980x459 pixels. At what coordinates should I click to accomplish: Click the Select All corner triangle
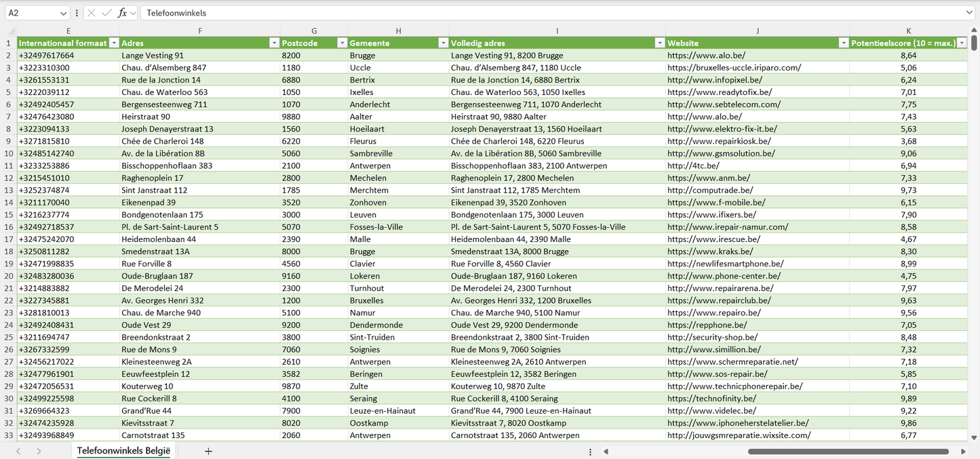click(x=11, y=31)
